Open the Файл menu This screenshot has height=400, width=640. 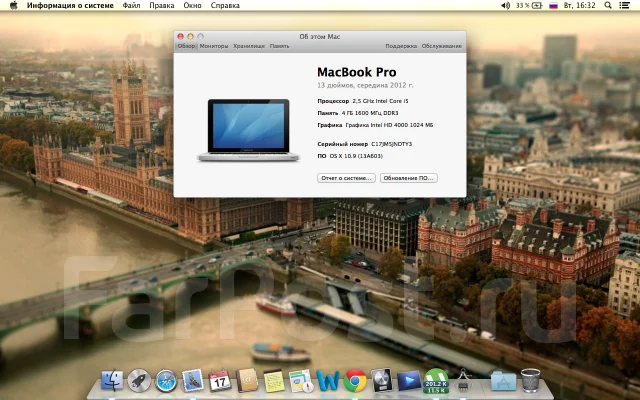tap(131, 5)
